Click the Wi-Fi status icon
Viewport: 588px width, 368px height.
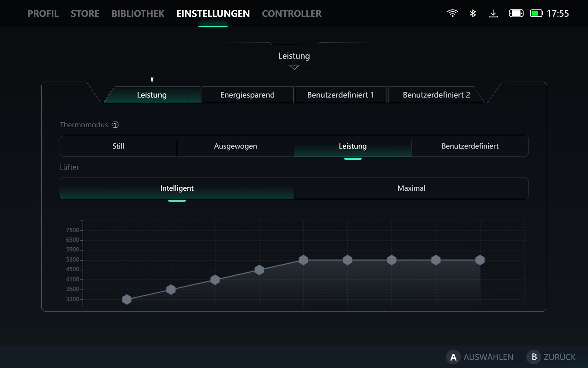pyautogui.click(x=452, y=13)
